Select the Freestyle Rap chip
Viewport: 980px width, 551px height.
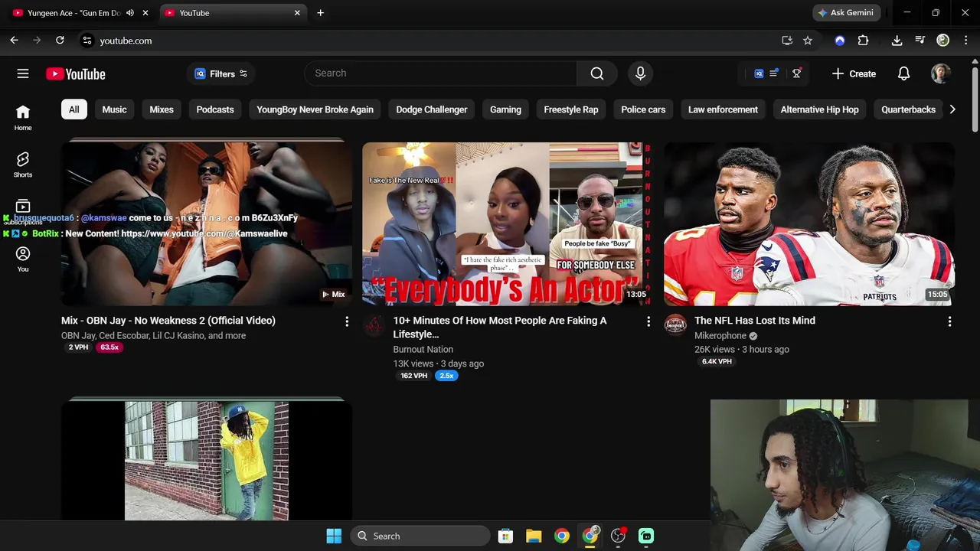tap(571, 109)
